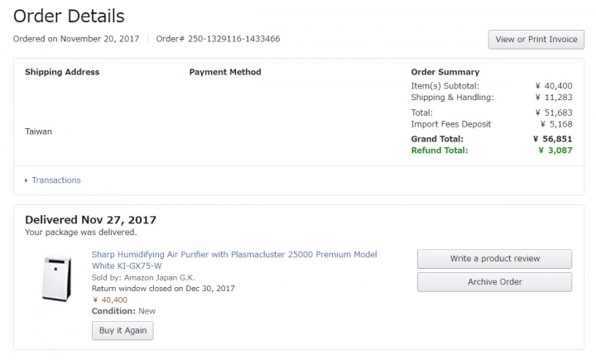Open the Transactions link
This screenshot has width=596, height=364.
(55, 180)
